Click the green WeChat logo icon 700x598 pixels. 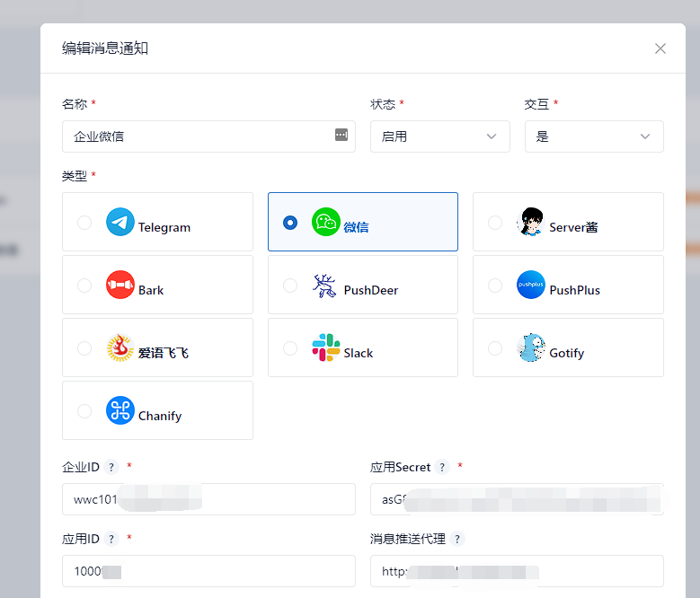tap(326, 222)
